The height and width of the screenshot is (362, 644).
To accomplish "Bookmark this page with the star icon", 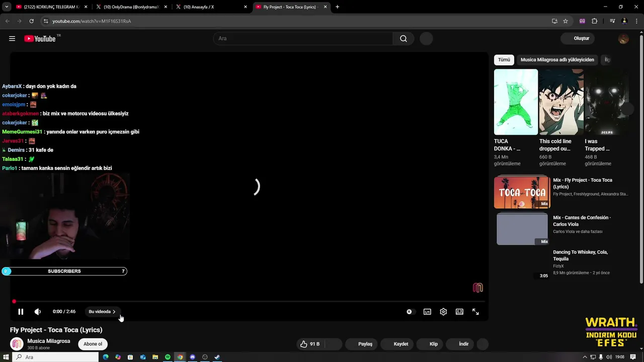I will pos(566,21).
